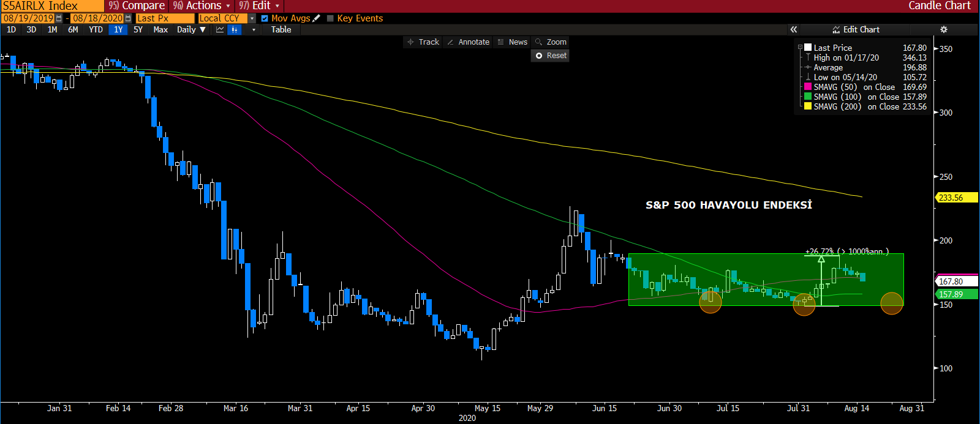Click the Last Px field
This screenshot has width=980, height=424.
(x=165, y=18)
